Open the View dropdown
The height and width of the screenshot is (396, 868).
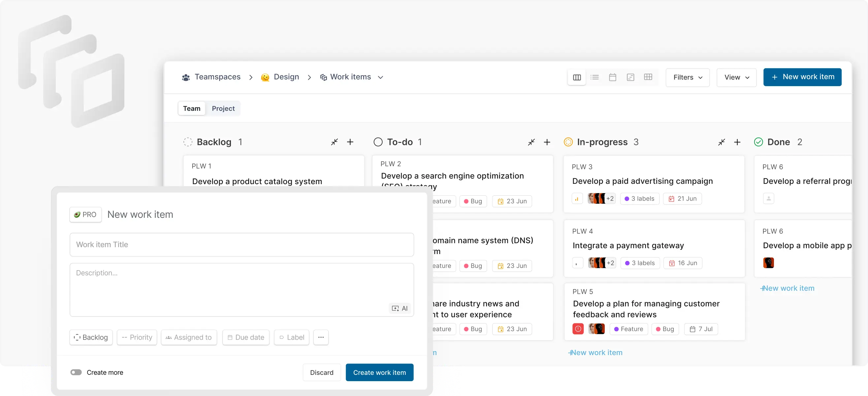[x=736, y=78]
